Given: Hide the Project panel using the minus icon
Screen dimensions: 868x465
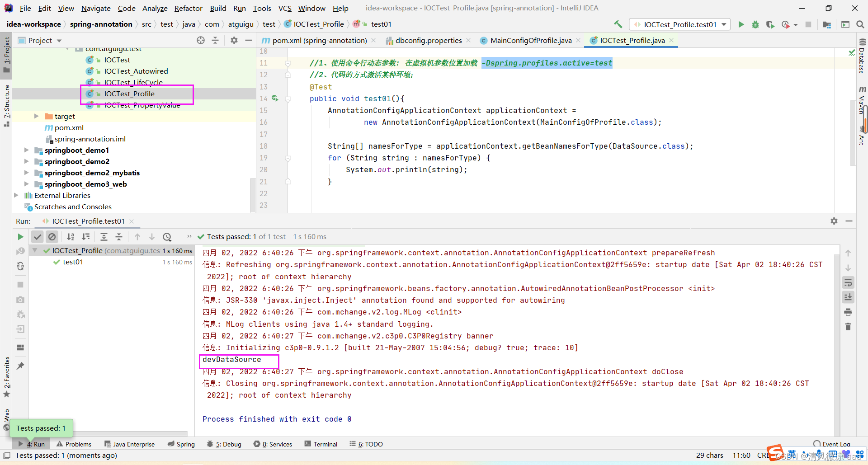Looking at the screenshot, I should [249, 41].
